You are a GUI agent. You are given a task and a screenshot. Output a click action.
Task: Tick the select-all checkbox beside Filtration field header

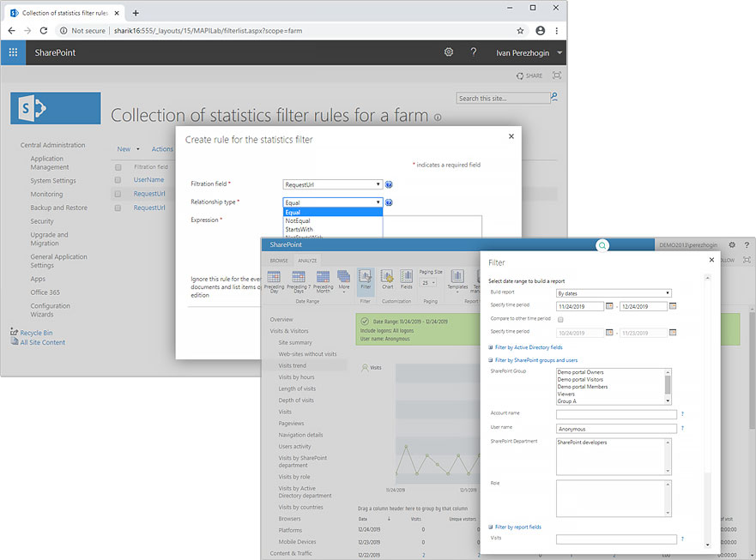[x=118, y=167]
